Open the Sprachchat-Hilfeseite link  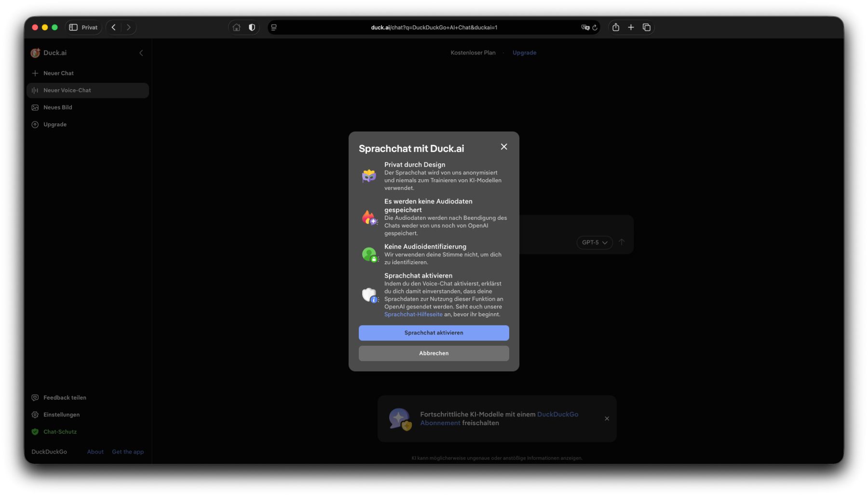(413, 315)
